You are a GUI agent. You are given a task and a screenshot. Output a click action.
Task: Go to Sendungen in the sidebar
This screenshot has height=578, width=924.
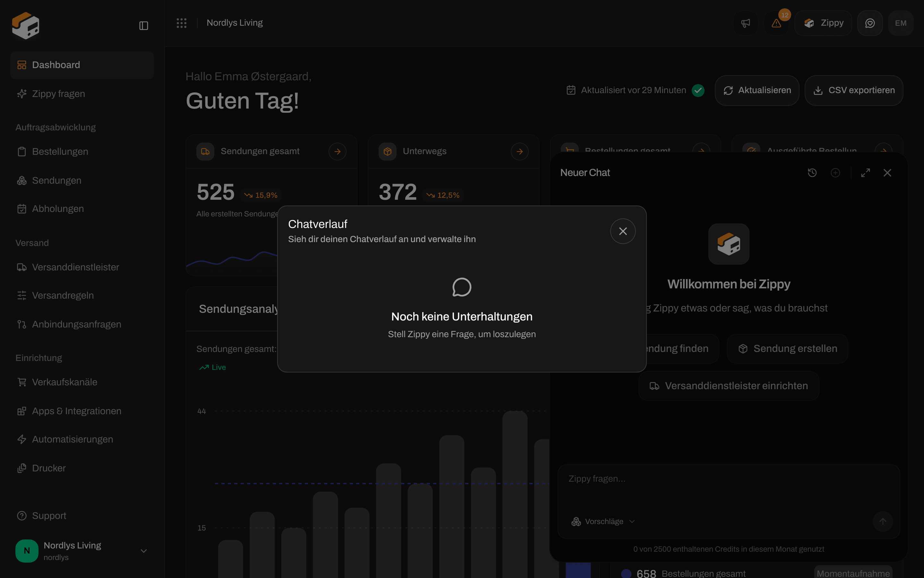point(82,180)
